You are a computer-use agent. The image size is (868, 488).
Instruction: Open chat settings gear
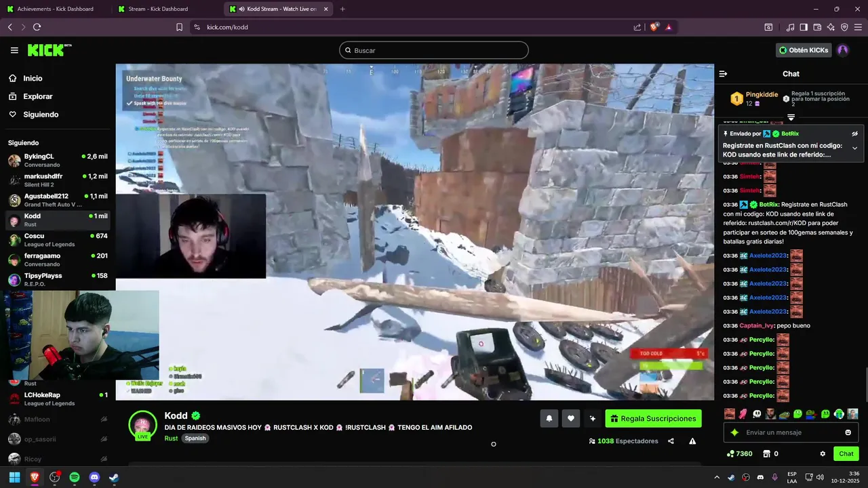[x=823, y=454]
